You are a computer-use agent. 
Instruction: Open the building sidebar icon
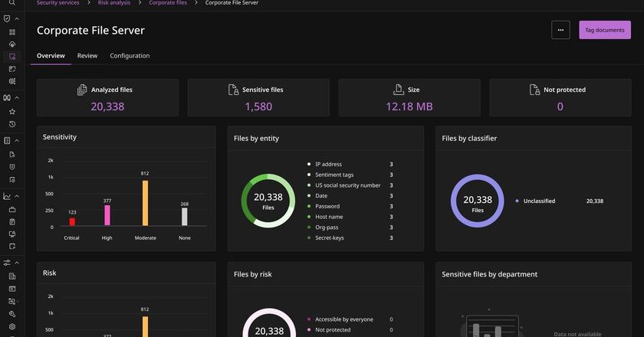[12, 276]
